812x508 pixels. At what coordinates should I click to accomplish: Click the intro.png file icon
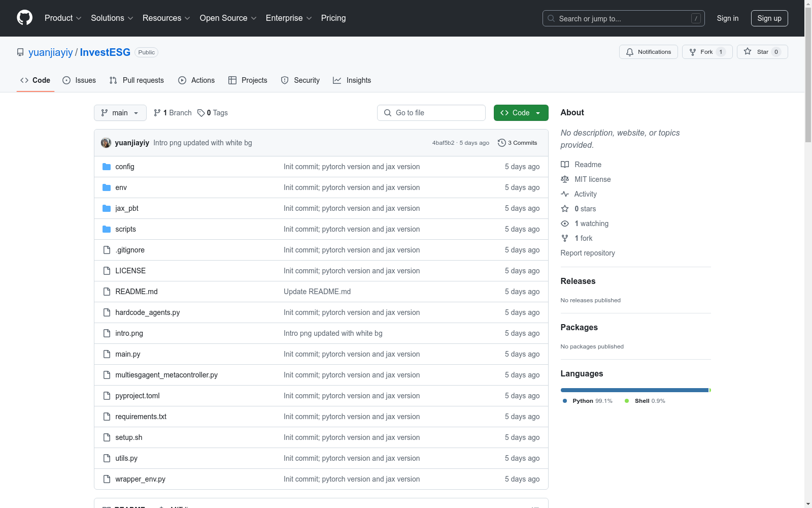(107, 333)
